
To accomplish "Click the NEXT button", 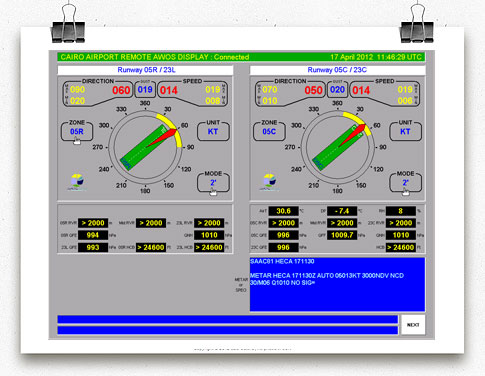I will [x=413, y=325].
